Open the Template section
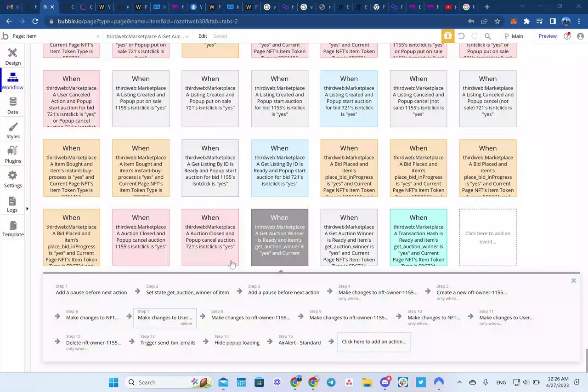This screenshot has height=392, width=588. [x=13, y=228]
